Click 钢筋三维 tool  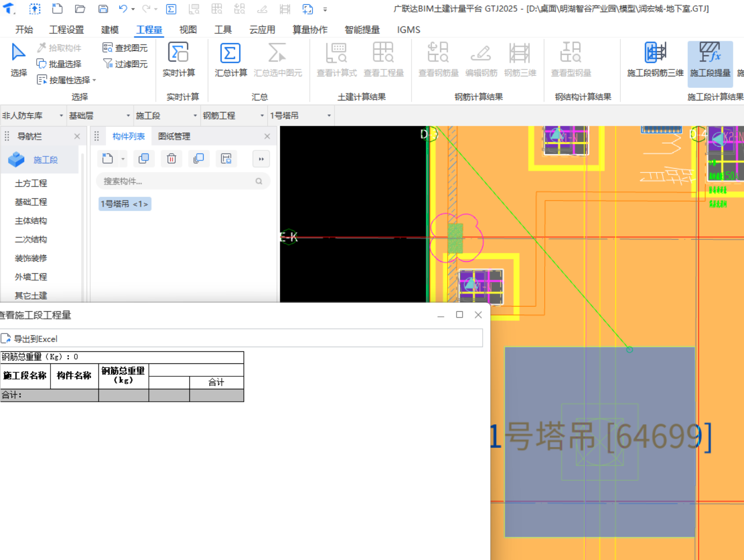(520, 60)
